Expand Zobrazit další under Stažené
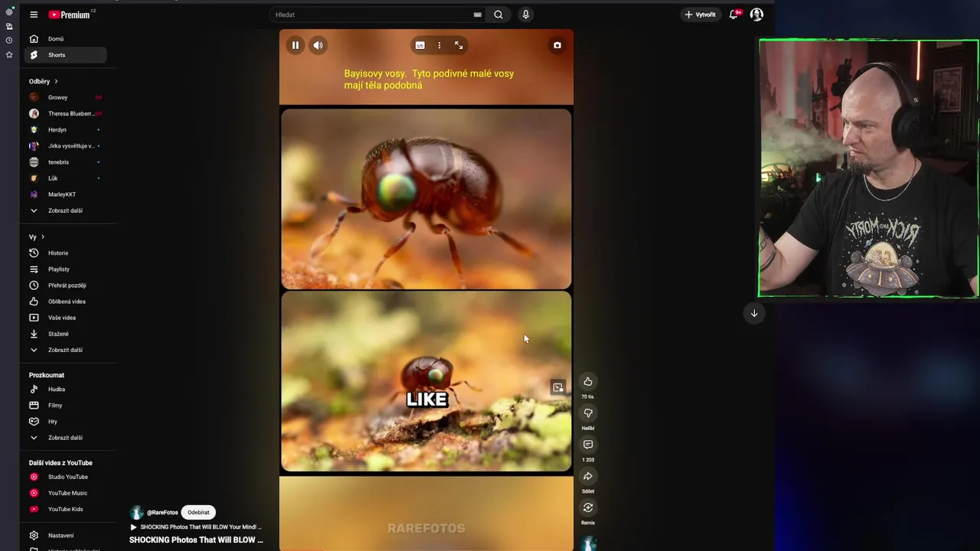Image resolution: width=980 pixels, height=551 pixels. point(65,350)
